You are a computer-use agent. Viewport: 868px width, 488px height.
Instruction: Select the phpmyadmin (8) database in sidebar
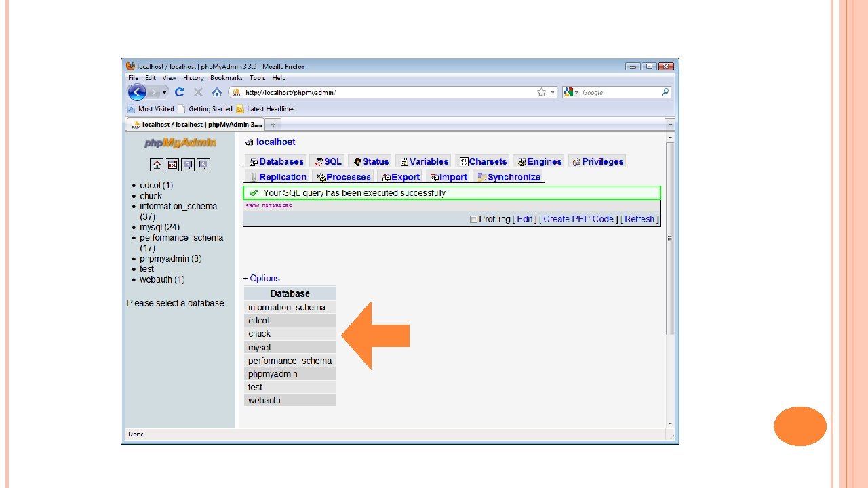coord(170,258)
